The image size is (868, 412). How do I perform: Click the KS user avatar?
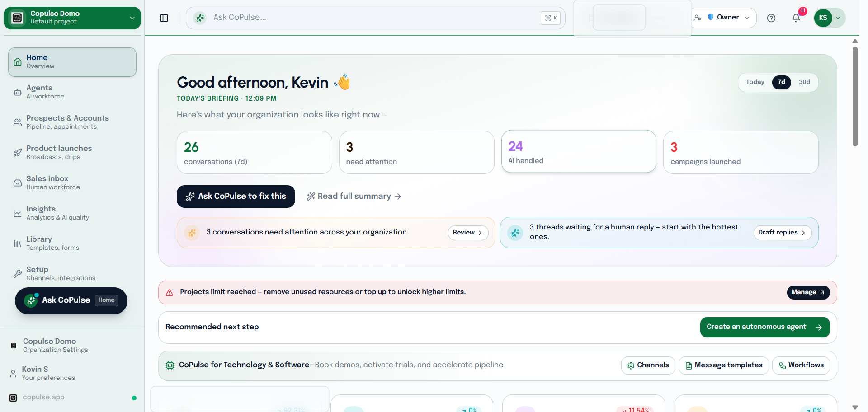823,18
